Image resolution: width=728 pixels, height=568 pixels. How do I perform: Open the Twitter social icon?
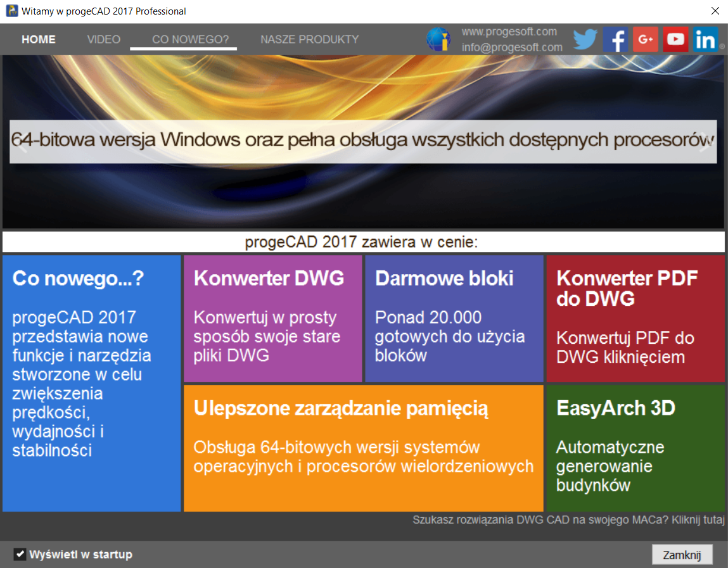pyautogui.click(x=585, y=39)
